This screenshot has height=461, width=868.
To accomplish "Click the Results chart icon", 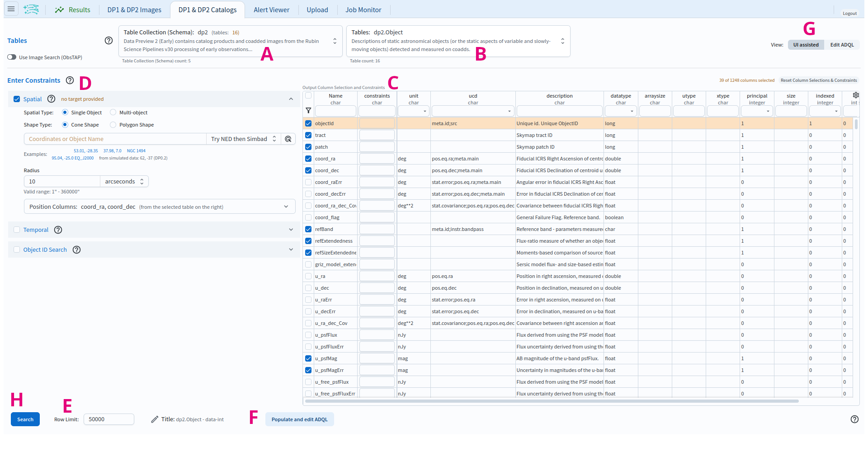I will (x=59, y=9).
